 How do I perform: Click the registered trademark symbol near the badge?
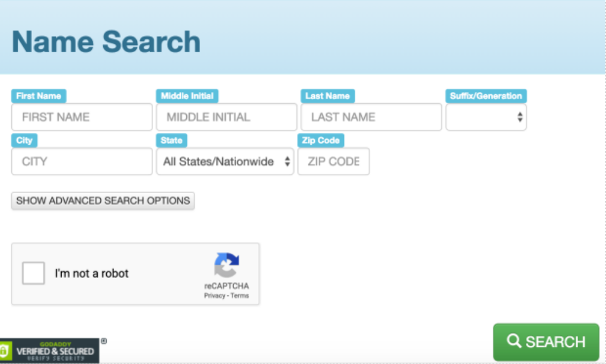click(104, 340)
